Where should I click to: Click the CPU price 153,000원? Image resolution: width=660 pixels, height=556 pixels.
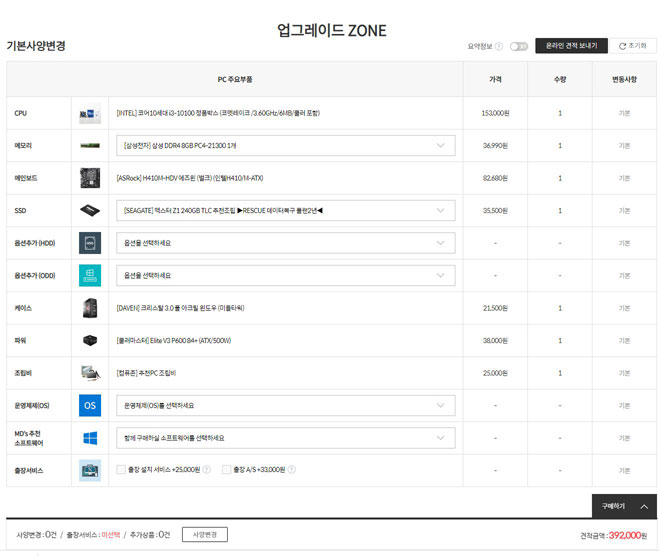point(495,113)
